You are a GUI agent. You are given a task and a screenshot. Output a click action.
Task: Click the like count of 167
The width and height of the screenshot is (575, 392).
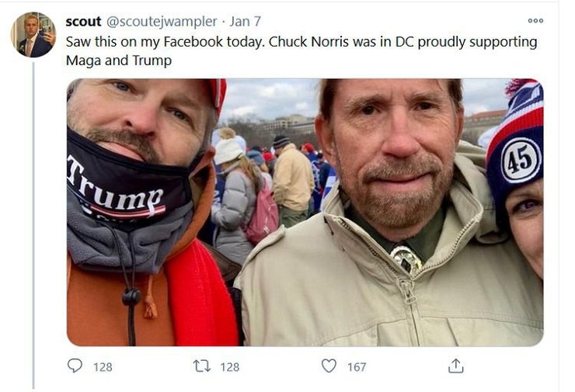pyautogui.click(x=357, y=366)
